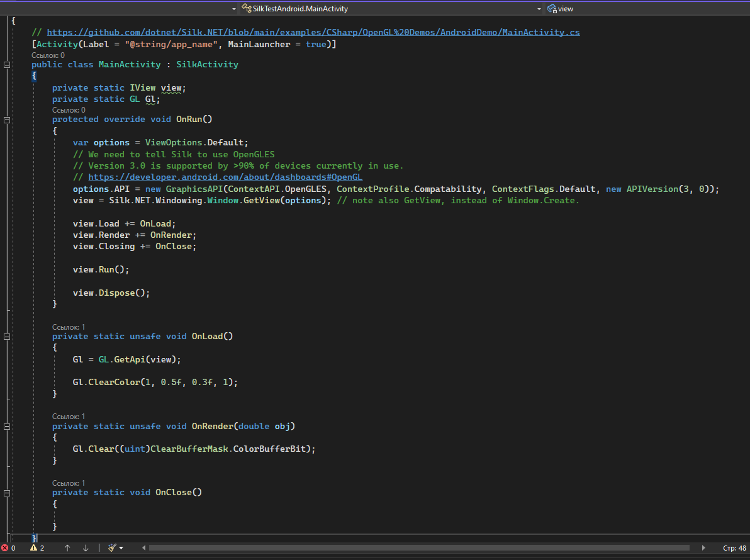
Task: Open the Code Cleanup options arrow
Action: [x=121, y=548]
